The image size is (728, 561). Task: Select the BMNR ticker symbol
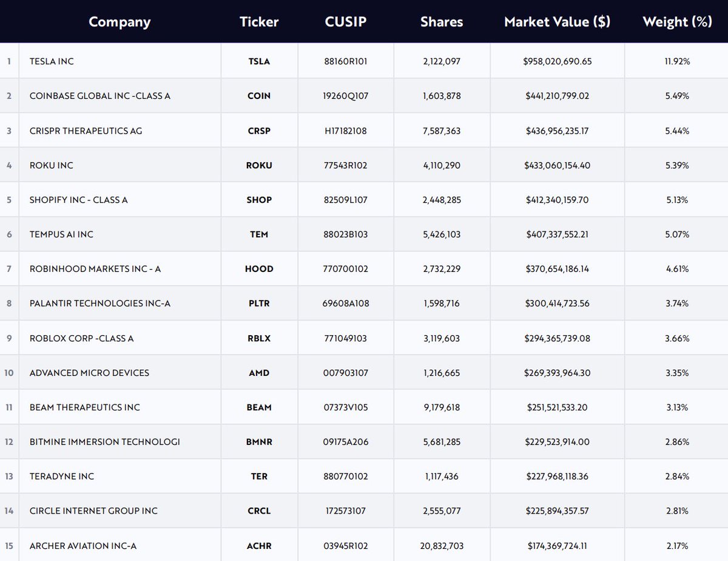[x=259, y=442]
